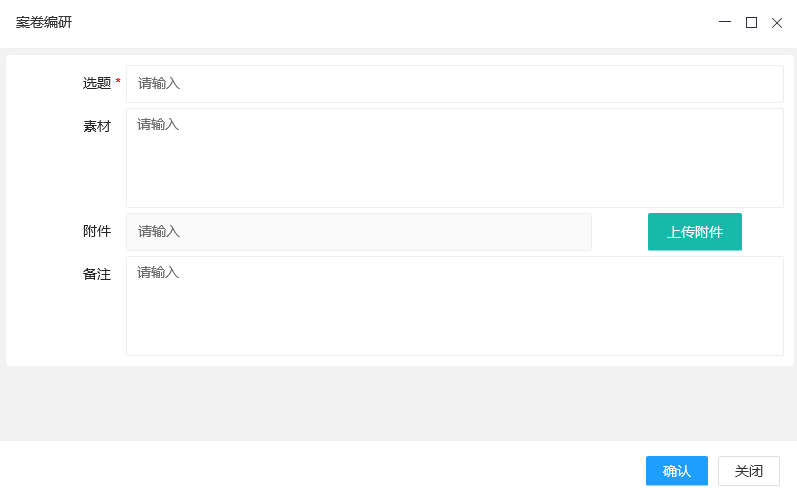Click the 素材 field label
This screenshot has height=496, width=797.
(x=97, y=127)
